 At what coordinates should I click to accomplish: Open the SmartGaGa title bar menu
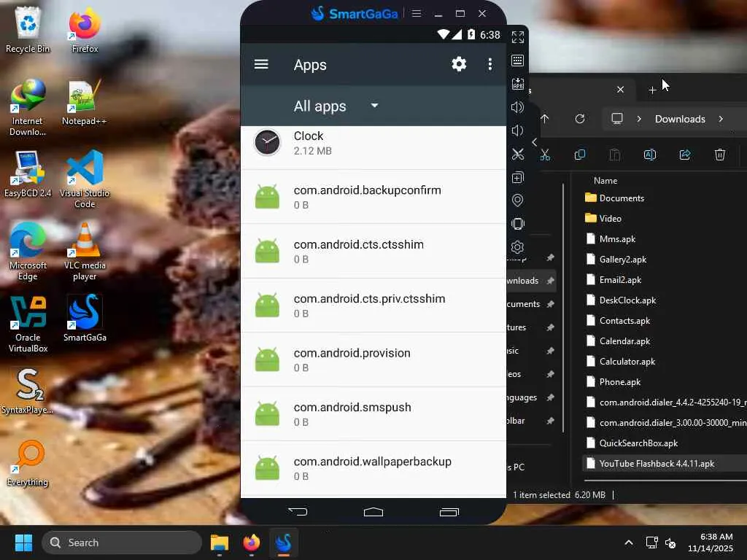(x=417, y=13)
